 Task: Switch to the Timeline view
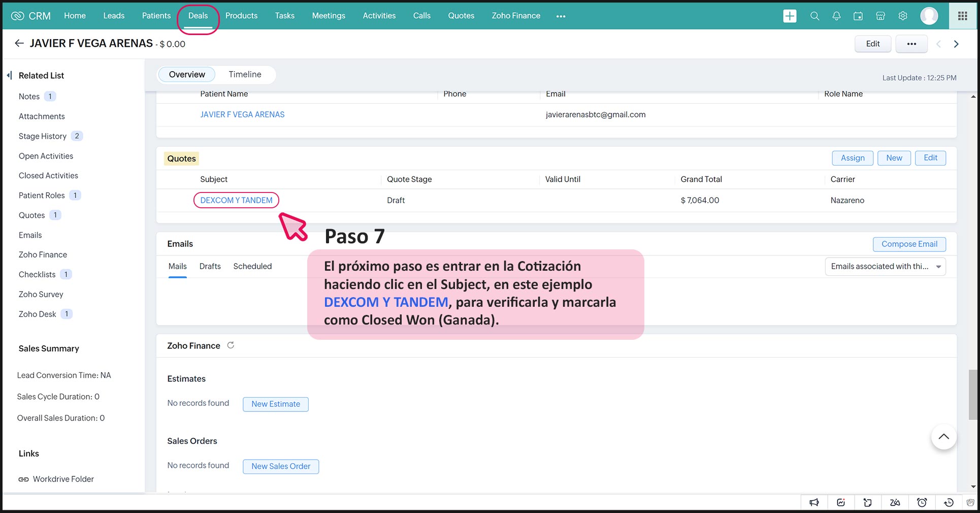(245, 75)
